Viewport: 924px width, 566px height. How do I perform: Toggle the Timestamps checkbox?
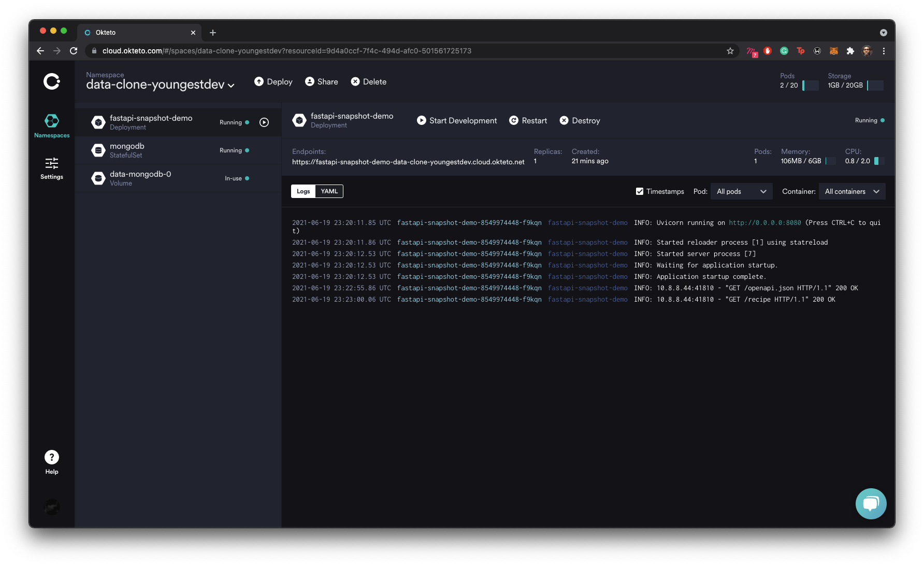(x=640, y=191)
